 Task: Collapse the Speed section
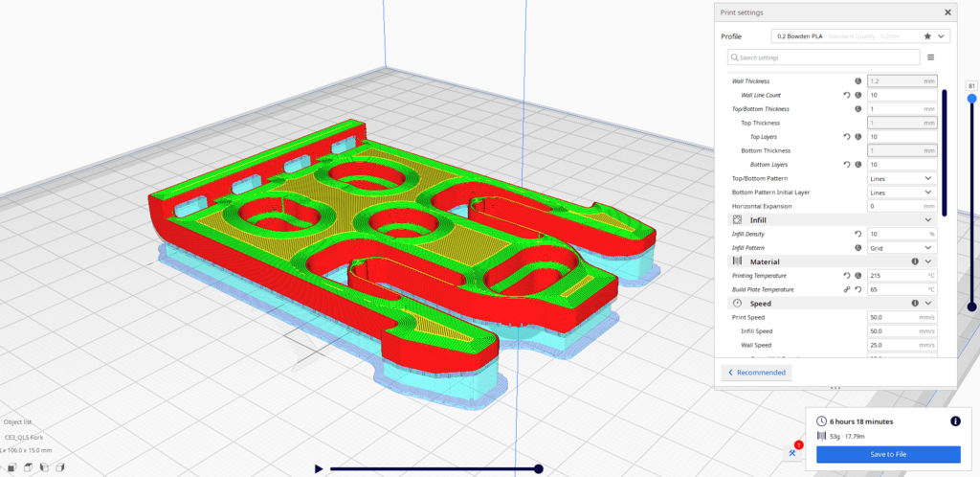pos(927,304)
